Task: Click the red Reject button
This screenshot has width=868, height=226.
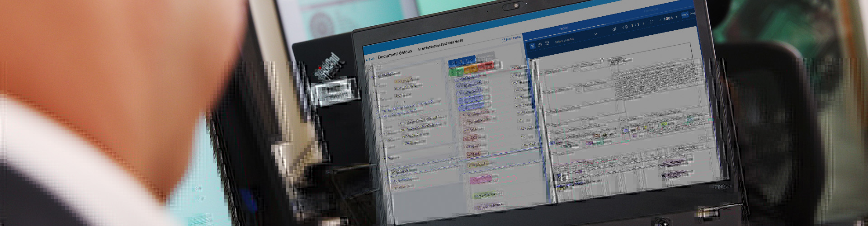Action: click(x=486, y=66)
